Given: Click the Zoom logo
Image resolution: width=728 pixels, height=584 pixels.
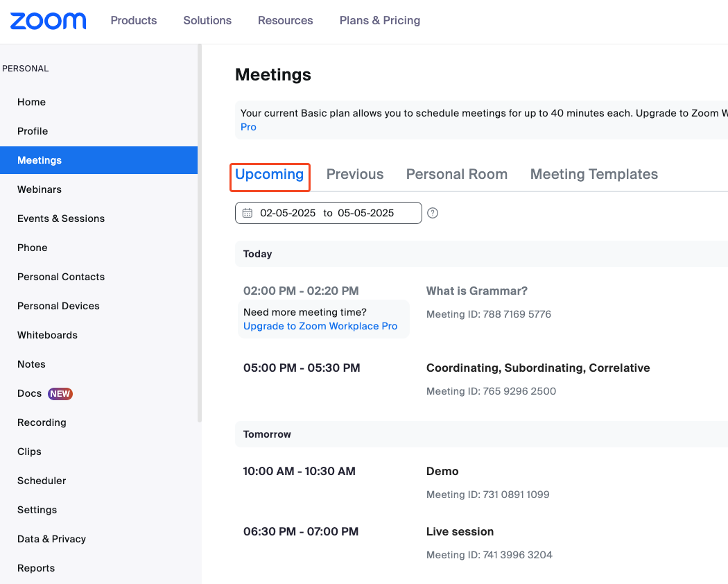Looking at the screenshot, I should [x=47, y=21].
